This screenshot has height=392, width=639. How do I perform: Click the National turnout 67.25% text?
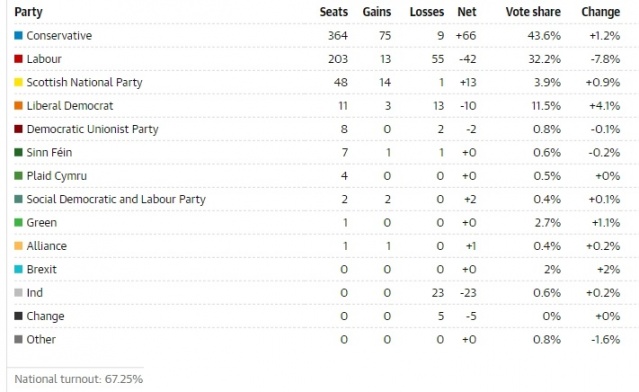79,379
